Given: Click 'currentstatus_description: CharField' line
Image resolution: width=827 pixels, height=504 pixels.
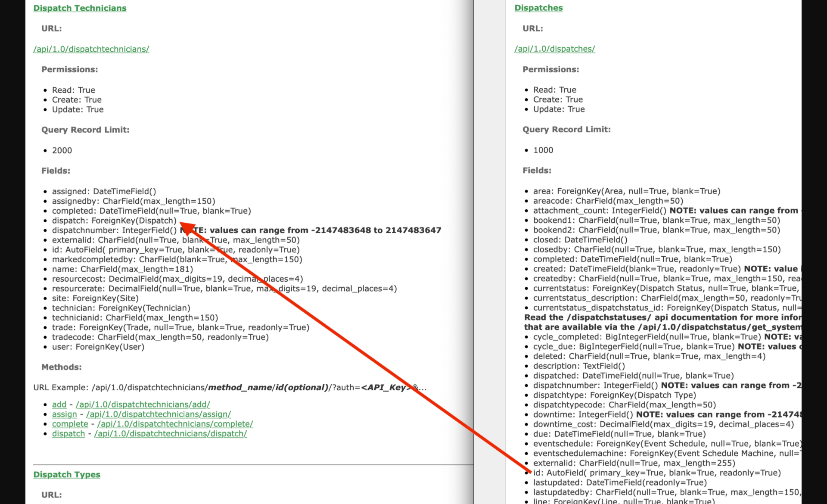Looking at the screenshot, I should (667, 298).
